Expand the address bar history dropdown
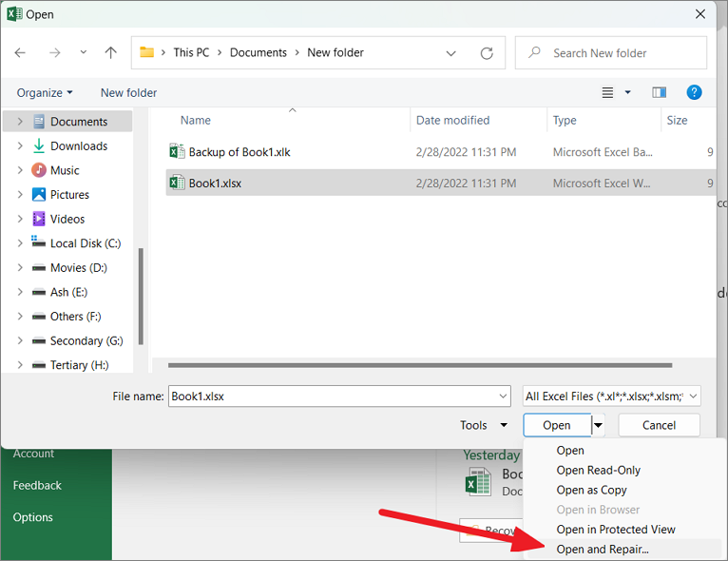 pyautogui.click(x=450, y=53)
